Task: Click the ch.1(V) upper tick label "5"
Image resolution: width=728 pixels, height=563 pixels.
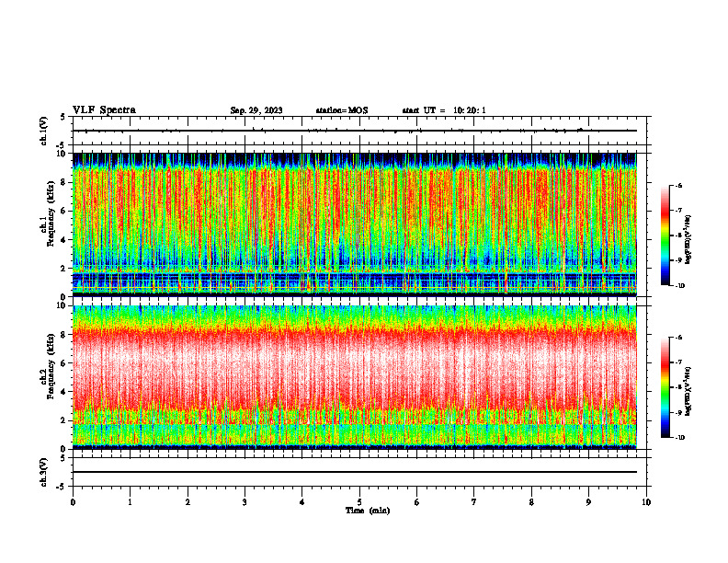Action: pos(63,117)
